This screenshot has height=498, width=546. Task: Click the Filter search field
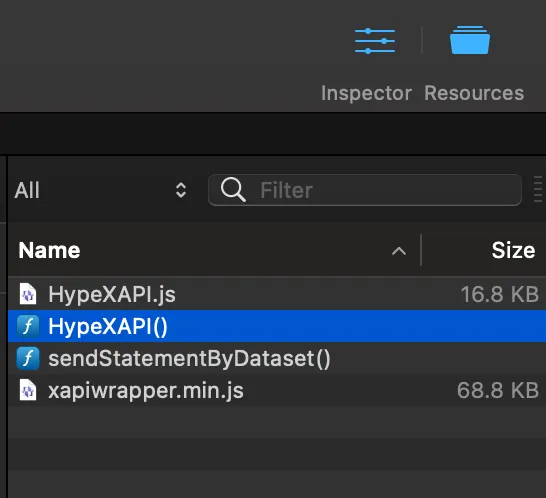click(365, 190)
